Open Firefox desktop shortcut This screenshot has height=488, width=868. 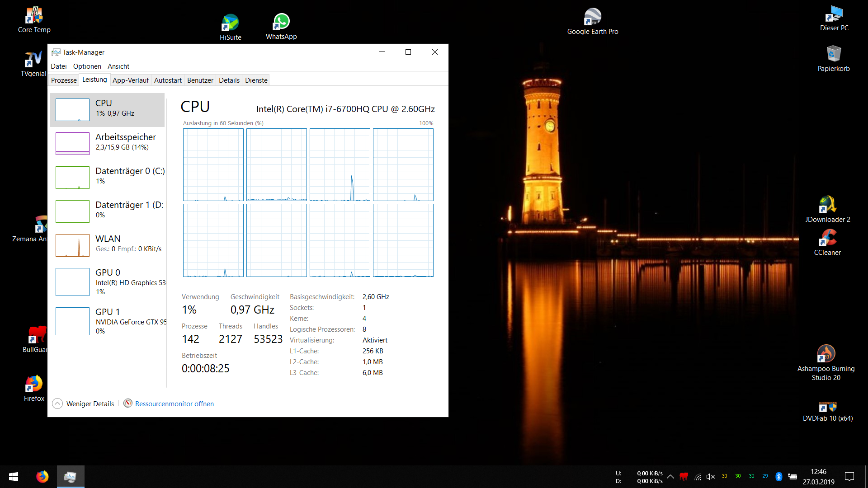point(34,389)
